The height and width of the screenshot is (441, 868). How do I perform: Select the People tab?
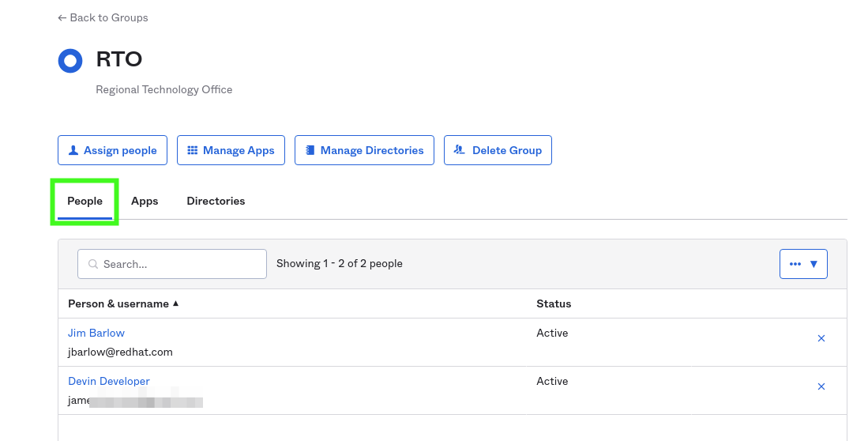(85, 201)
